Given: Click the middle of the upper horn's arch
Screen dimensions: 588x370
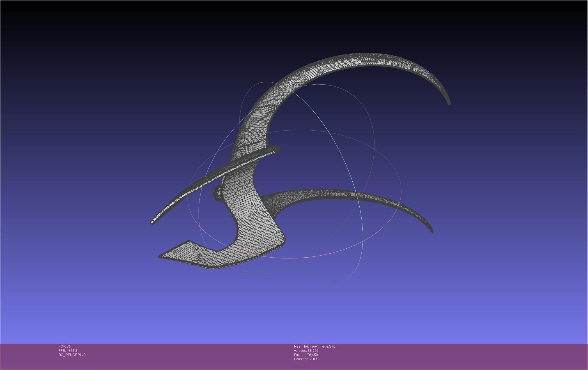Looking at the screenshot, I should (351, 60).
